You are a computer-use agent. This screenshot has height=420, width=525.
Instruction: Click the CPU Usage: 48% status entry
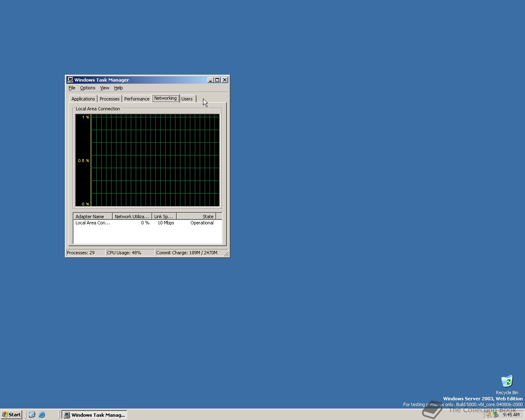(x=130, y=253)
